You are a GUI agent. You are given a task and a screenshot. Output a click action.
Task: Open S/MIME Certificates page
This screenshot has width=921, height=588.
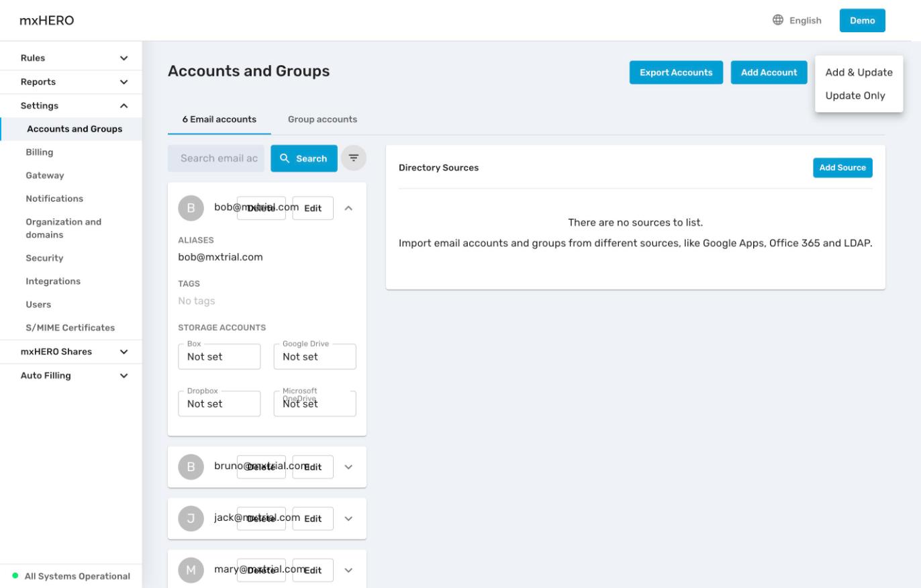71,328
